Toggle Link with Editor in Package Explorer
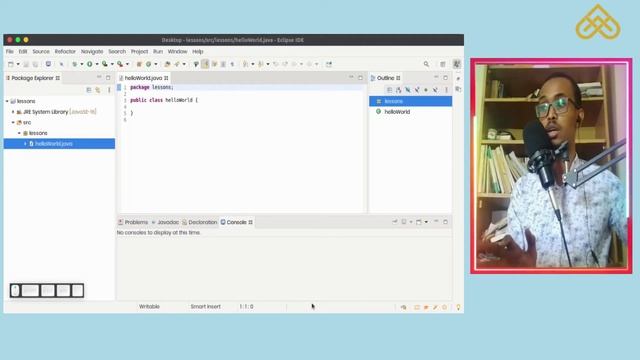 click(98, 90)
